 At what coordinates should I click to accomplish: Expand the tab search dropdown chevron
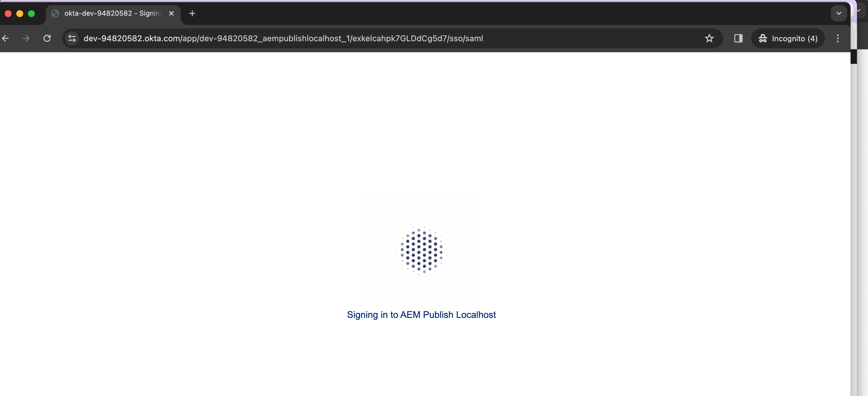point(839,13)
